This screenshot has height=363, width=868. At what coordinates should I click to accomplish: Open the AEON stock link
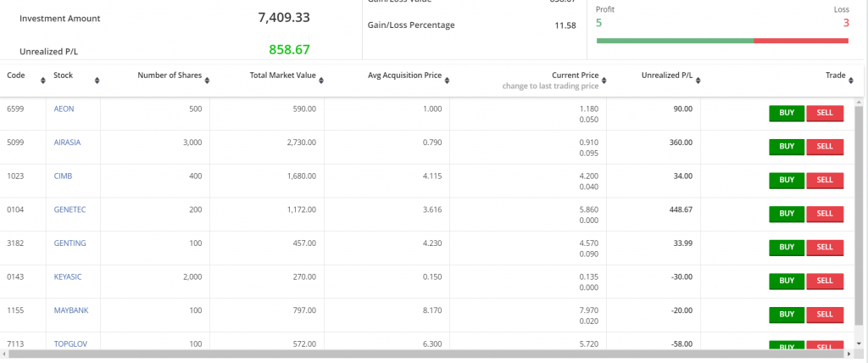coord(64,109)
